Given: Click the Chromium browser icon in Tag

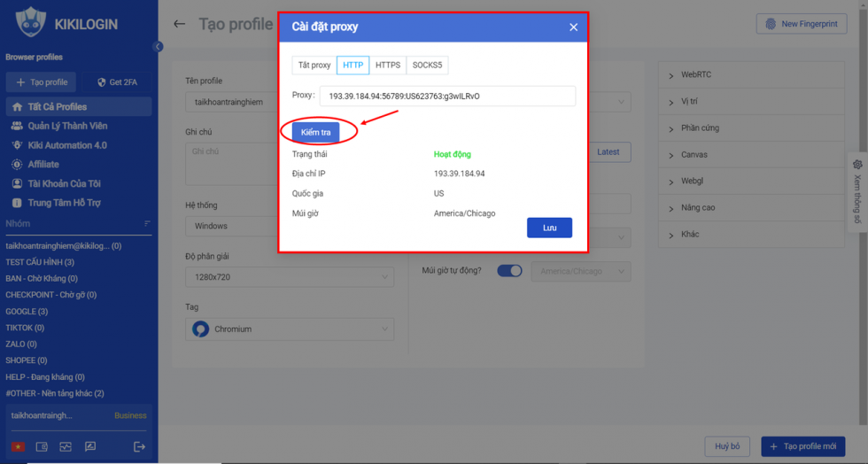Looking at the screenshot, I should point(200,329).
